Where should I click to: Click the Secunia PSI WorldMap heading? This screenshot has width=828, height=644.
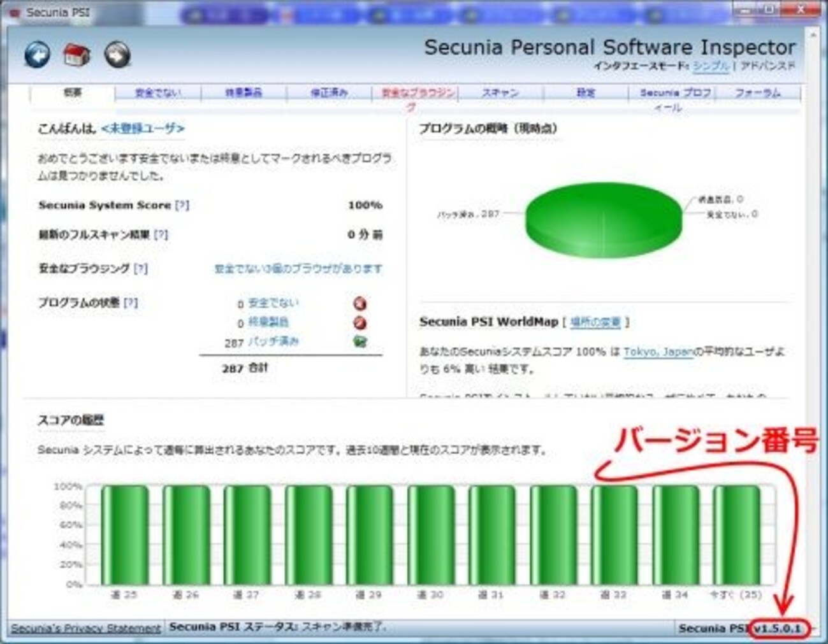489,322
